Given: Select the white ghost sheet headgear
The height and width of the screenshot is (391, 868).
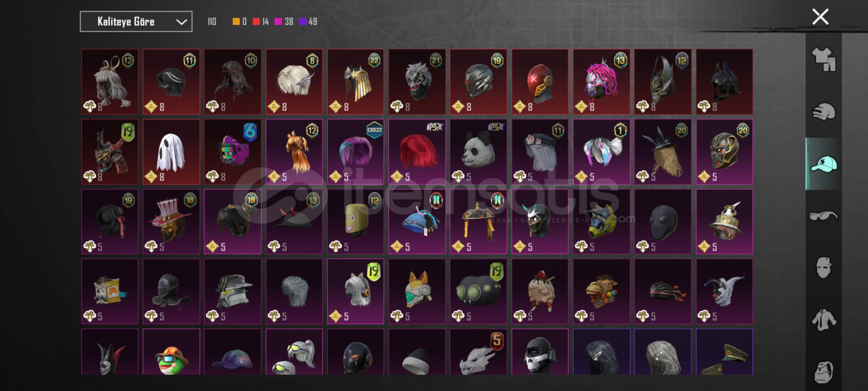Looking at the screenshot, I should [171, 152].
